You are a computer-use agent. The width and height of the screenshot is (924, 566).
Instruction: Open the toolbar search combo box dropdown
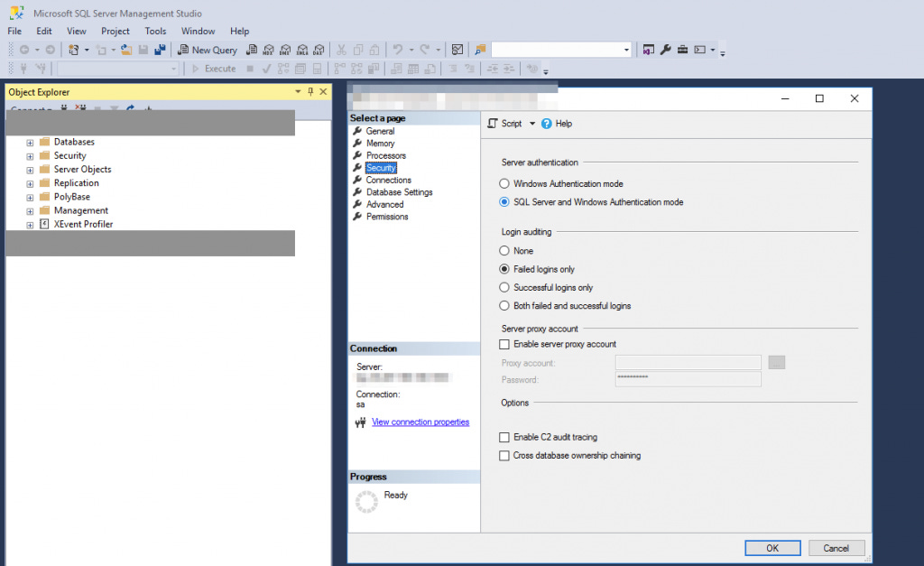(626, 51)
